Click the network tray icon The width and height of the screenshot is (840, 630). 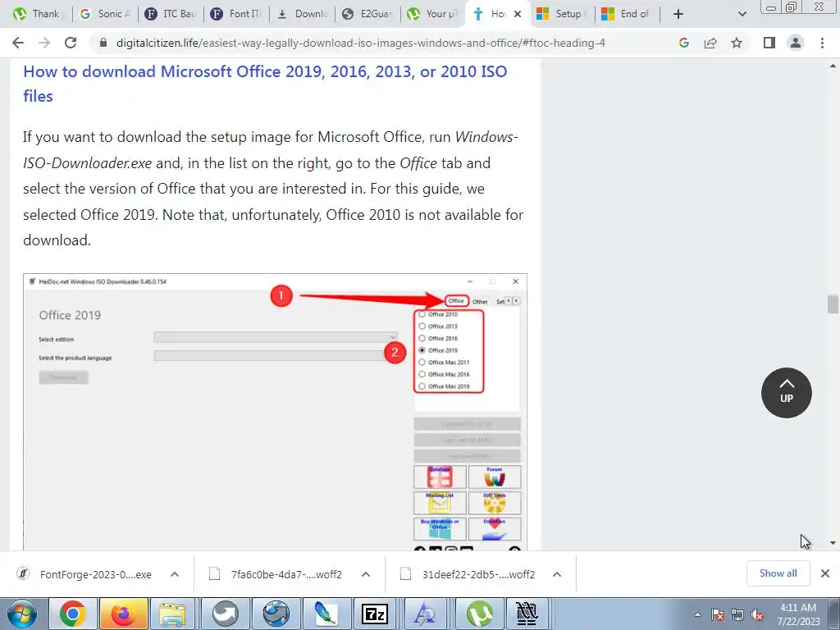pos(737,614)
